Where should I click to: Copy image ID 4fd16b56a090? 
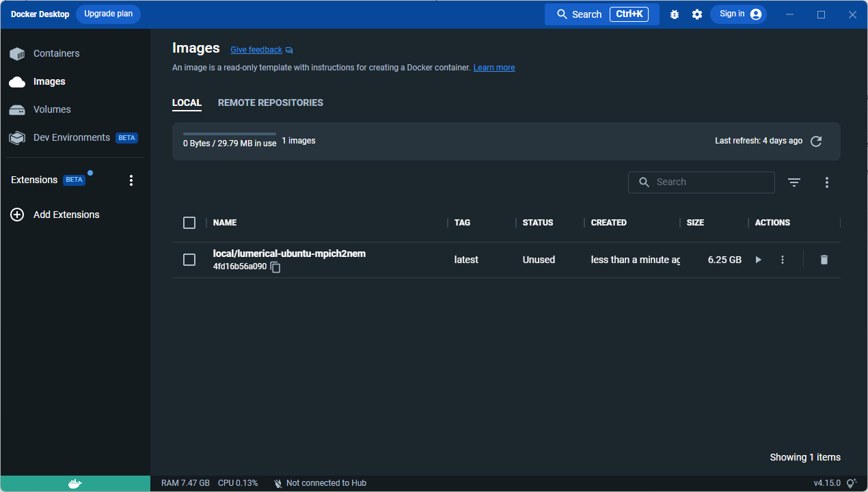pos(275,267)
